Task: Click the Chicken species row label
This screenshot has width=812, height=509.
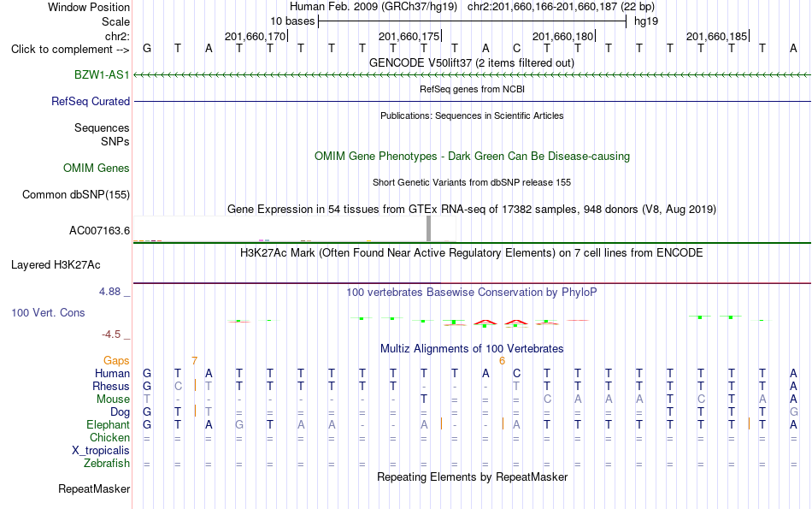Action: pos(109,438)
